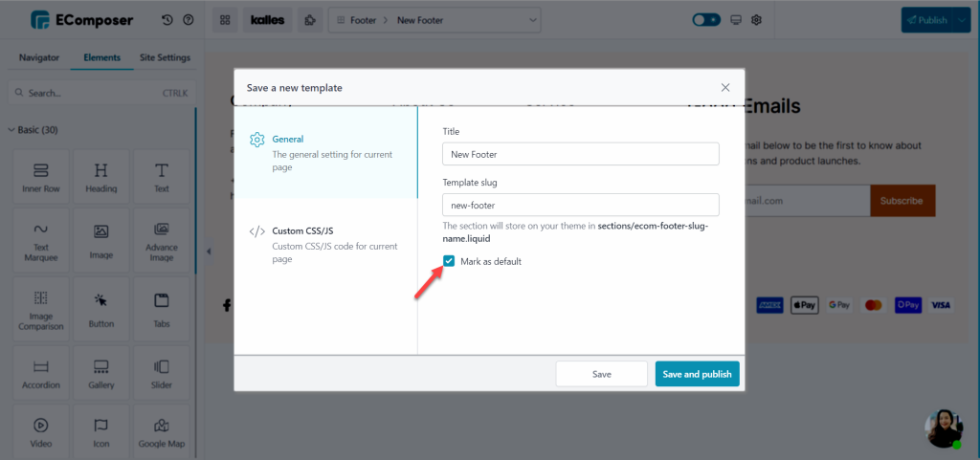Select the Image element

coord(101,240)
